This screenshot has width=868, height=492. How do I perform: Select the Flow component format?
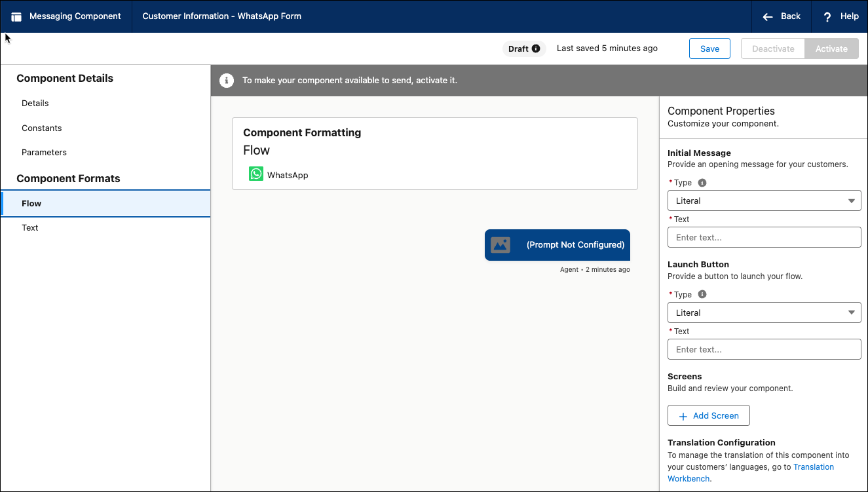105,204
